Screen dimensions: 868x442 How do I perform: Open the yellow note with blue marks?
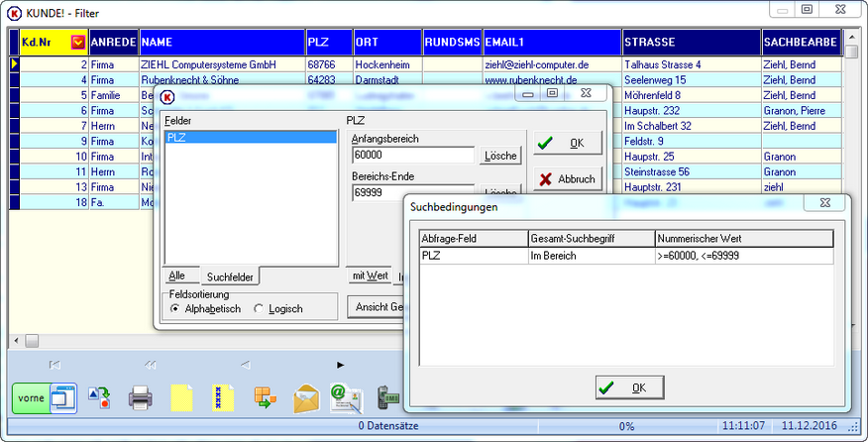(x=223, y=397)
